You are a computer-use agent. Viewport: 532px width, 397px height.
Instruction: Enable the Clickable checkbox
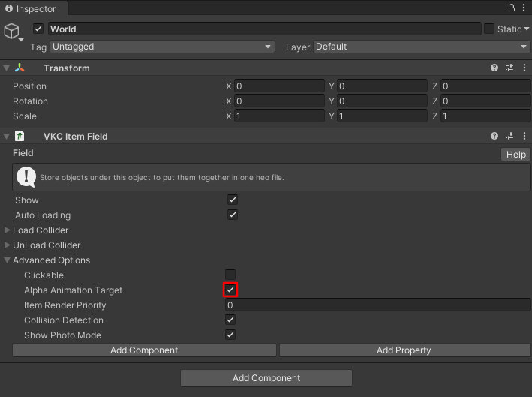231,275
